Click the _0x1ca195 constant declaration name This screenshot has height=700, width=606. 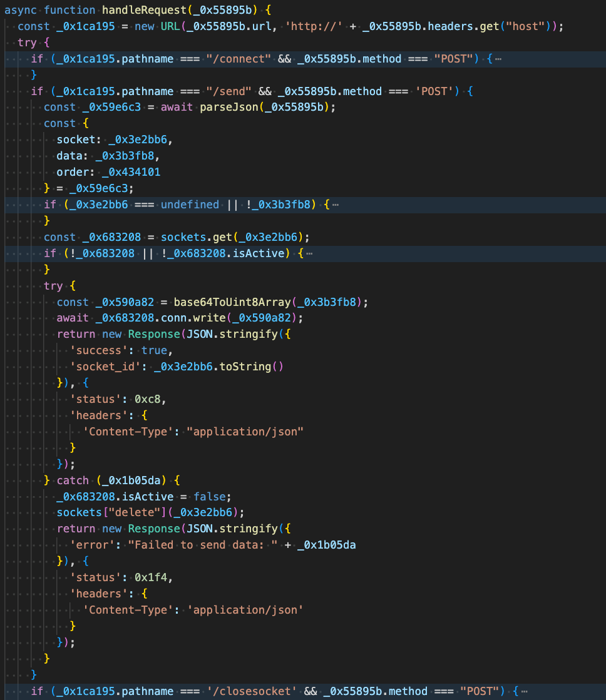(86, 26)
